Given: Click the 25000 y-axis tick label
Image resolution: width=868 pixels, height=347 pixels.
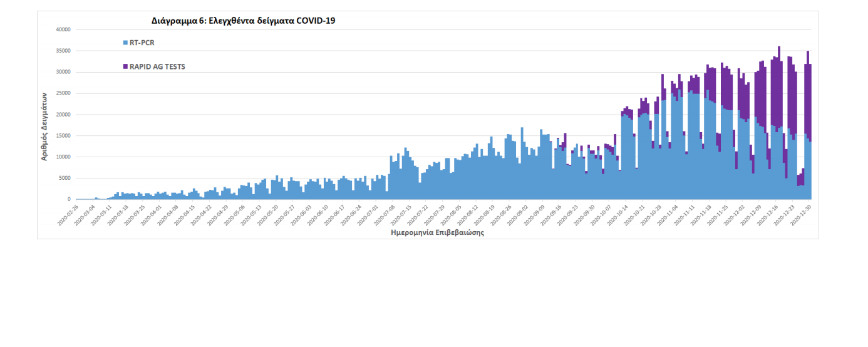Looking at the screenshot, I should click(x=63, y=93).
